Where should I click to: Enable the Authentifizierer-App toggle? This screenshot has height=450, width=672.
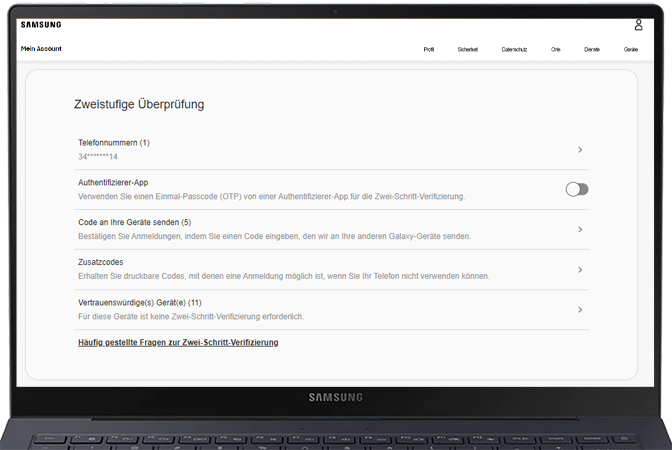coord(577,189)
